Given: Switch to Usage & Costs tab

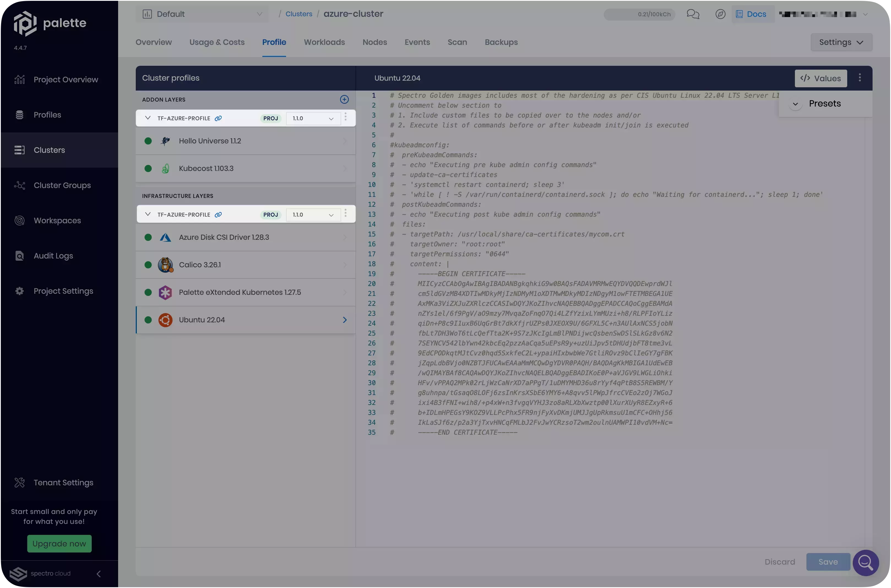Looking at the screenshot, I should click(217, 42).
